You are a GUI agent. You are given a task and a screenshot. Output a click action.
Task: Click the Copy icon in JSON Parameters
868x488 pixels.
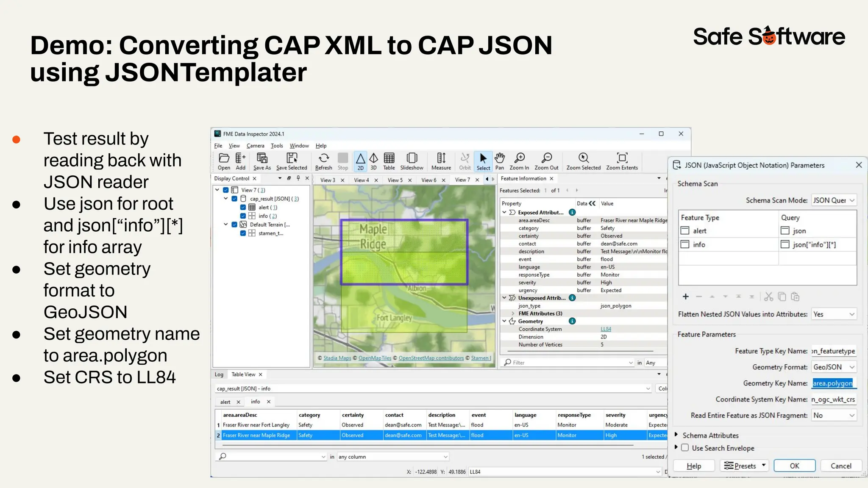tap(782, 297)
